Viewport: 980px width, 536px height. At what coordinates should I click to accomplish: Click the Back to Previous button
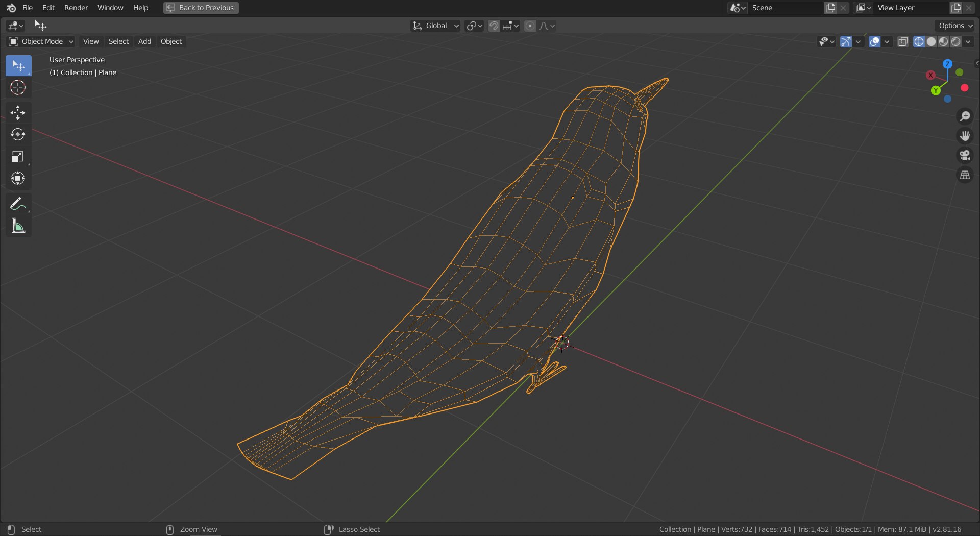point(201,8)
